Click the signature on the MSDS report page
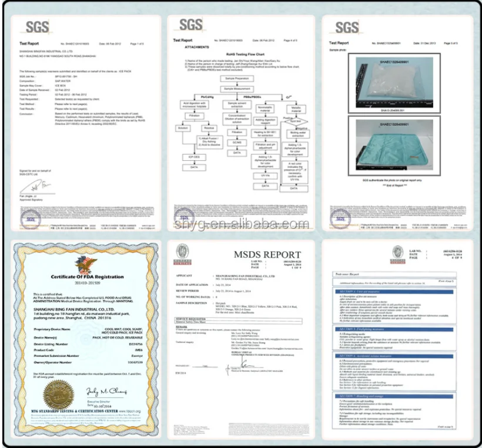 (246, 365)
